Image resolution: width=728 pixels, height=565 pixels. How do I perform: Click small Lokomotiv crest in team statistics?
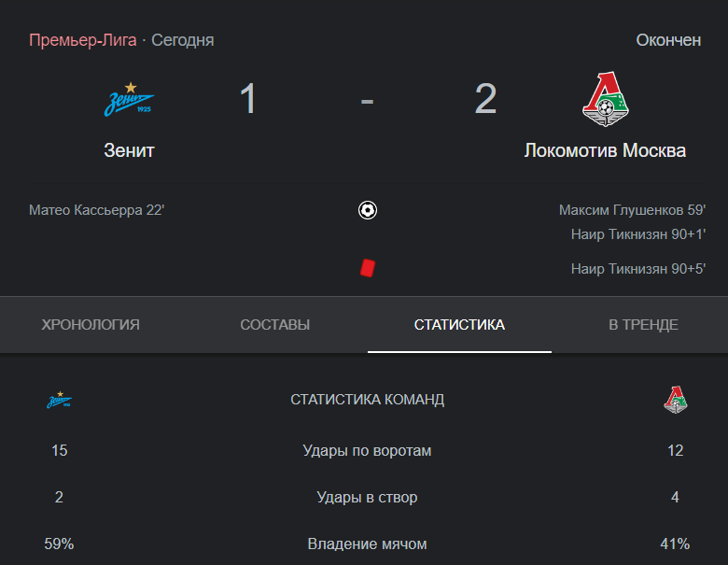point(675,400)
